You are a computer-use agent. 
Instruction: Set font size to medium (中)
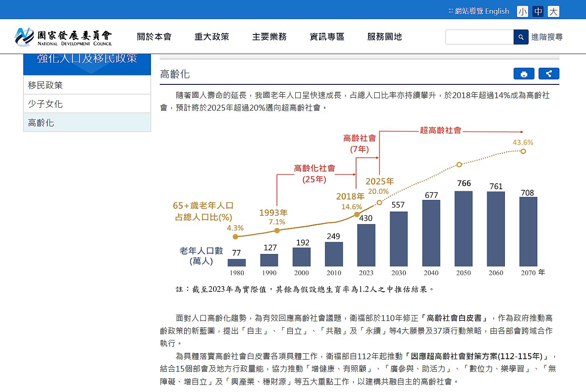(x=538, y=11)
